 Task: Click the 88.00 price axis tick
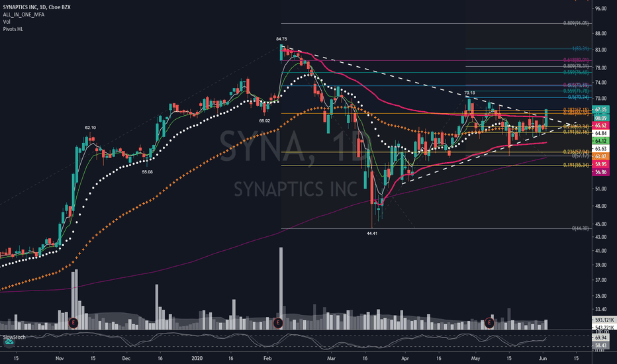tap(601, 34)
